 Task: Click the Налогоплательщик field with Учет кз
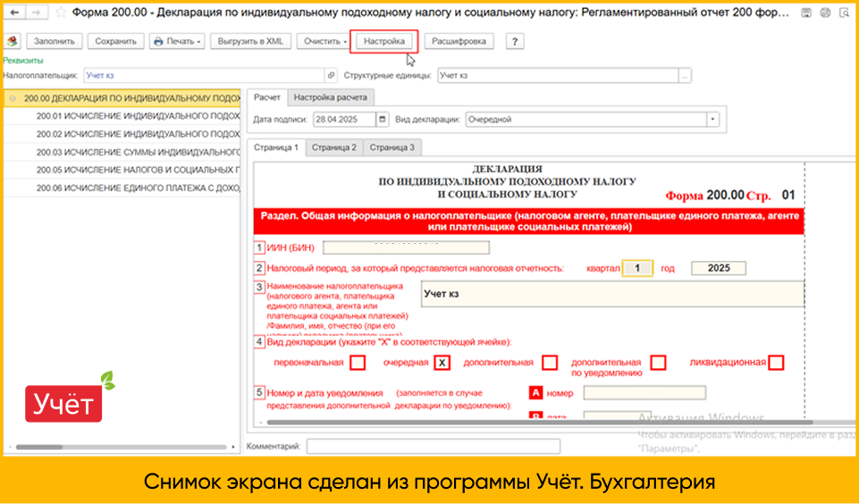pos(205,76)
